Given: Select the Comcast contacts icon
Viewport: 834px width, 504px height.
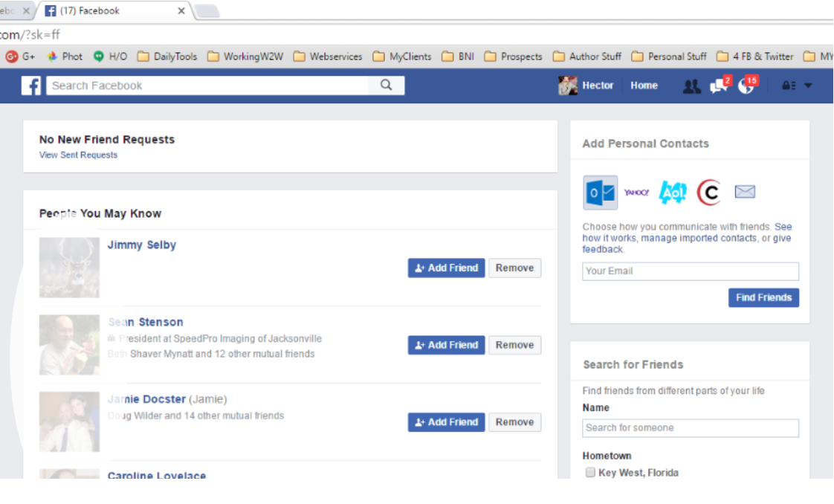Looking at the screenshot, I should click(709, 193).
